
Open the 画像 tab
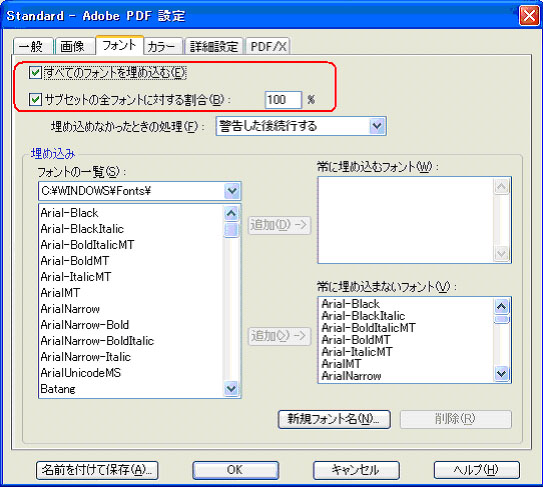coord(74,46)
